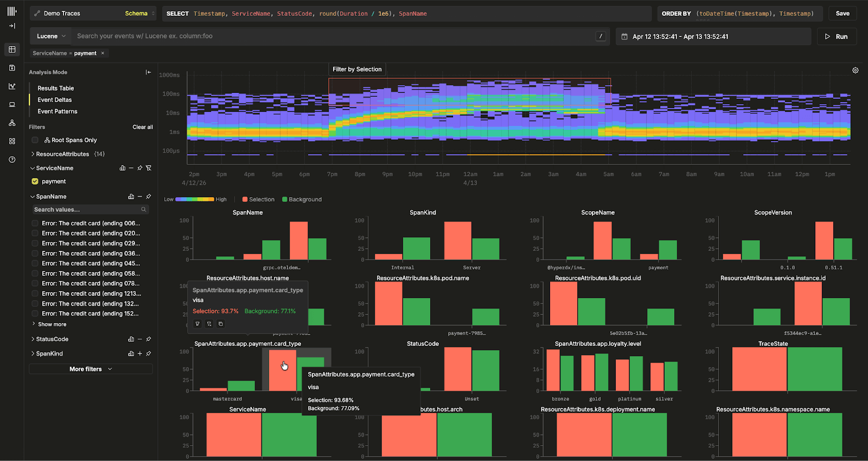The width and height of the screenshot is (868, 461).
Task: Click the Low-High heatmap color gradient legend
Action: tap(195, 199)
